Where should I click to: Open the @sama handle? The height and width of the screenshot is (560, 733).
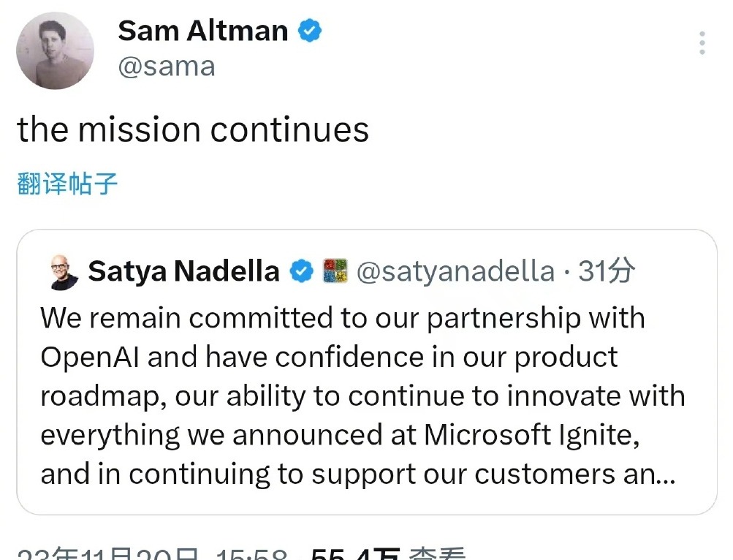tap(167, 67)
